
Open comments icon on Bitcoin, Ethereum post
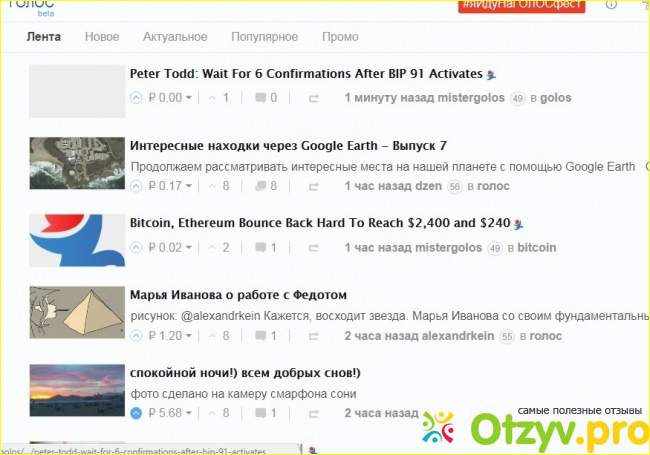pos(261,248)
